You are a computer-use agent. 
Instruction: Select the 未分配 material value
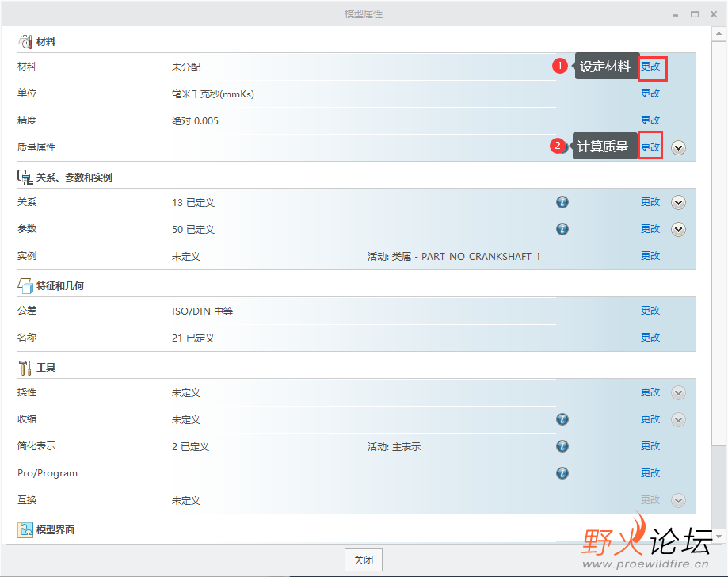pos(186,67)
